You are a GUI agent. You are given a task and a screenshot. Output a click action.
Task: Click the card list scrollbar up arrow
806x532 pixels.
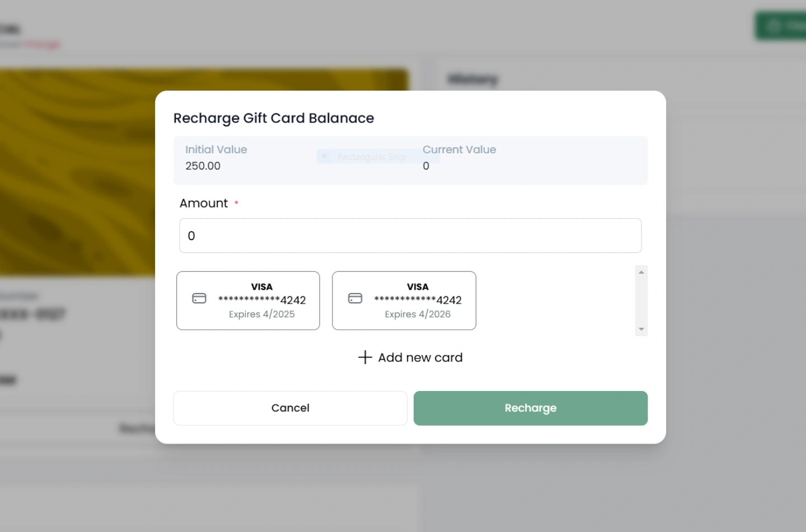(641, 272)
